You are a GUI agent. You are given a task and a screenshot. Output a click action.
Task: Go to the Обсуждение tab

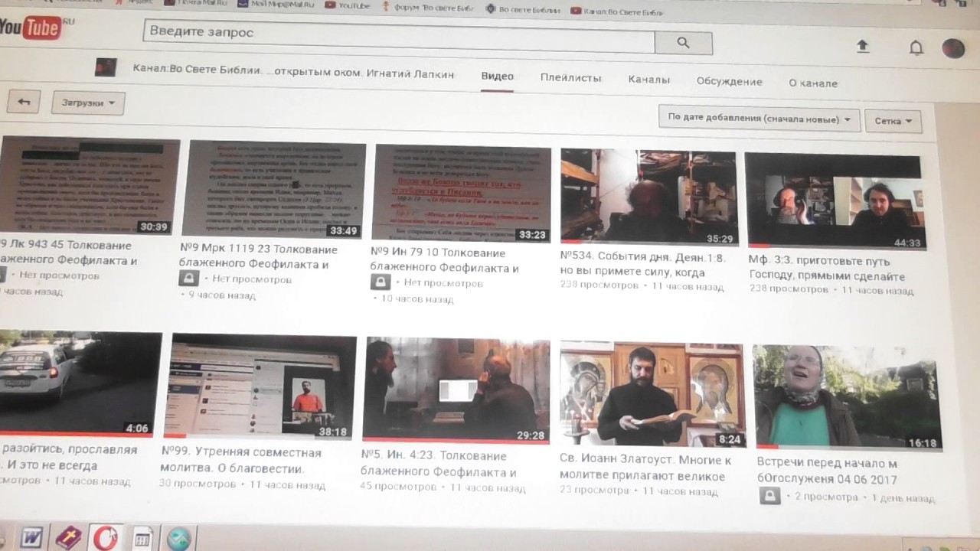click(x=729, y=81)
